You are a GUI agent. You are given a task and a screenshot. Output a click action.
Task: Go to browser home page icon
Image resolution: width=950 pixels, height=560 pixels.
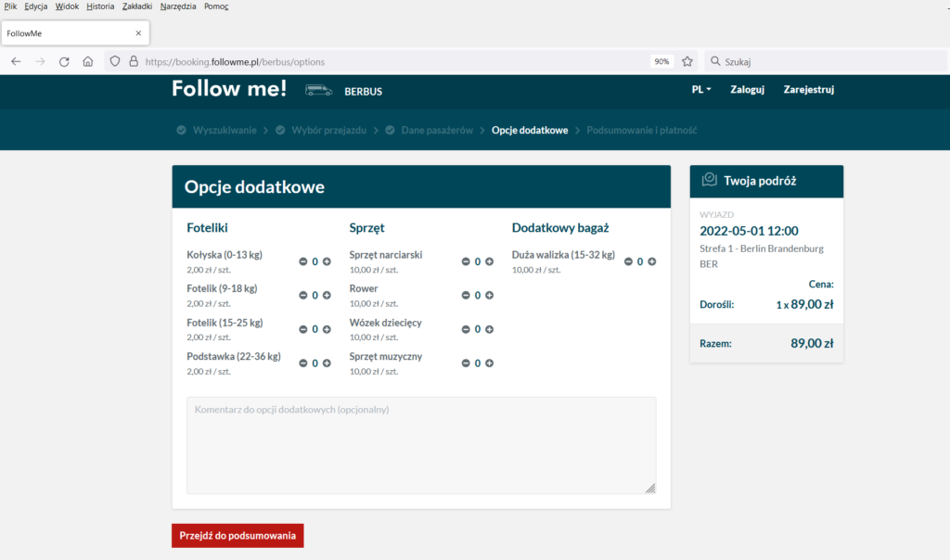click(88, 61)
